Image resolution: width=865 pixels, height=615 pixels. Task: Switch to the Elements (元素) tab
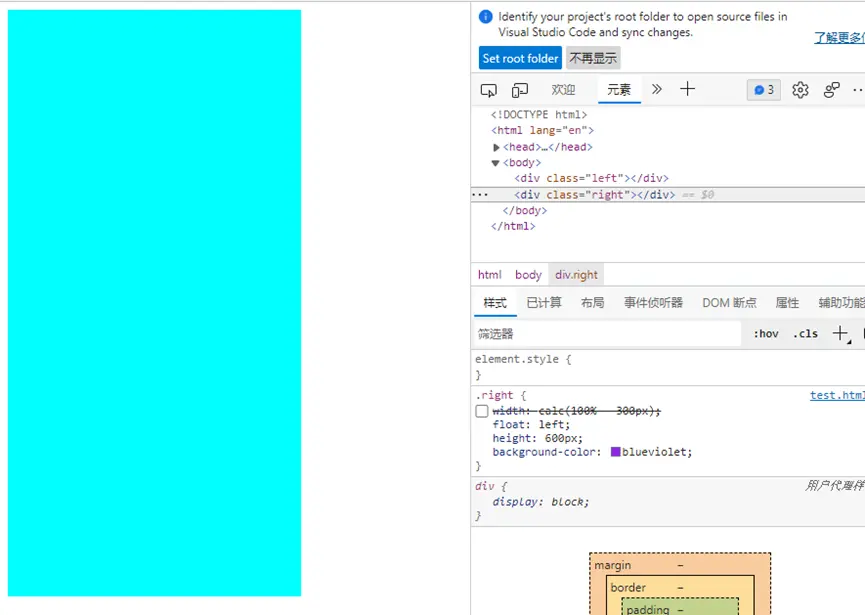coord(619,90)
